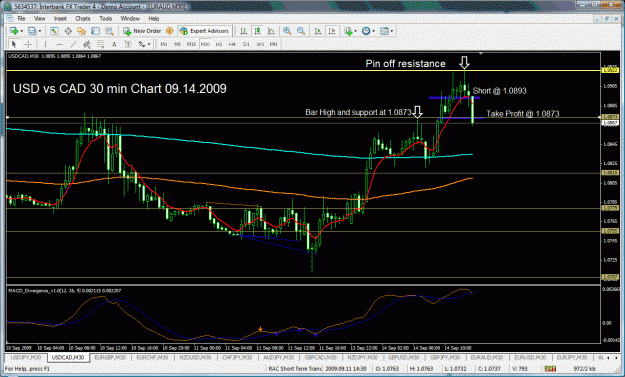This screenshot has height=377, width=625.
Task: Switch to D1 daily timeframe
Action: [246, 44]
